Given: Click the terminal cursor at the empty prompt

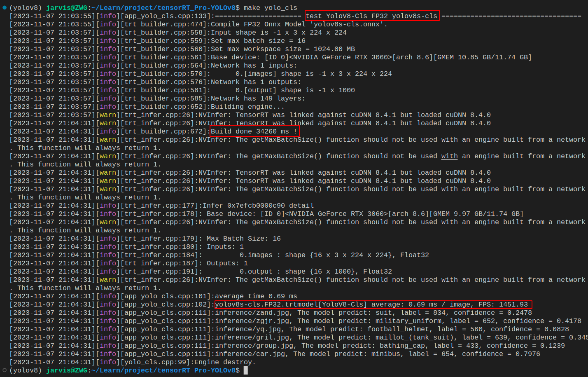Looking at the screenshot, I should (x=246, y=370).
